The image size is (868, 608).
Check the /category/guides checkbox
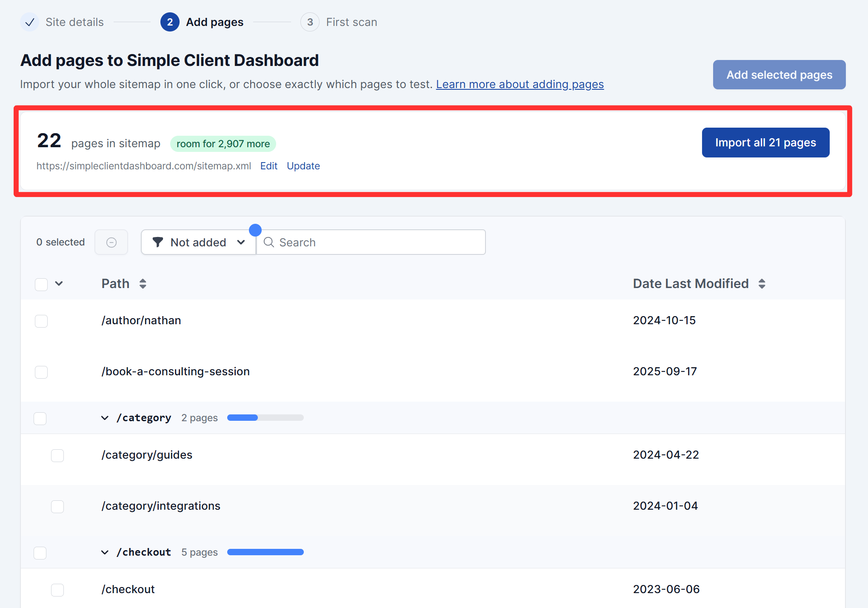(x=57, y=455)
